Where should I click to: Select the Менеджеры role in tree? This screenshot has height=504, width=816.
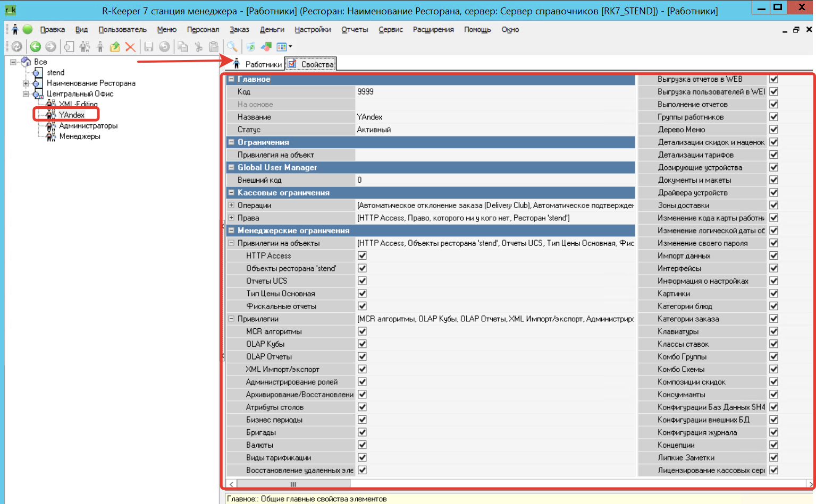pyautogui.click(x=80, y=136)
